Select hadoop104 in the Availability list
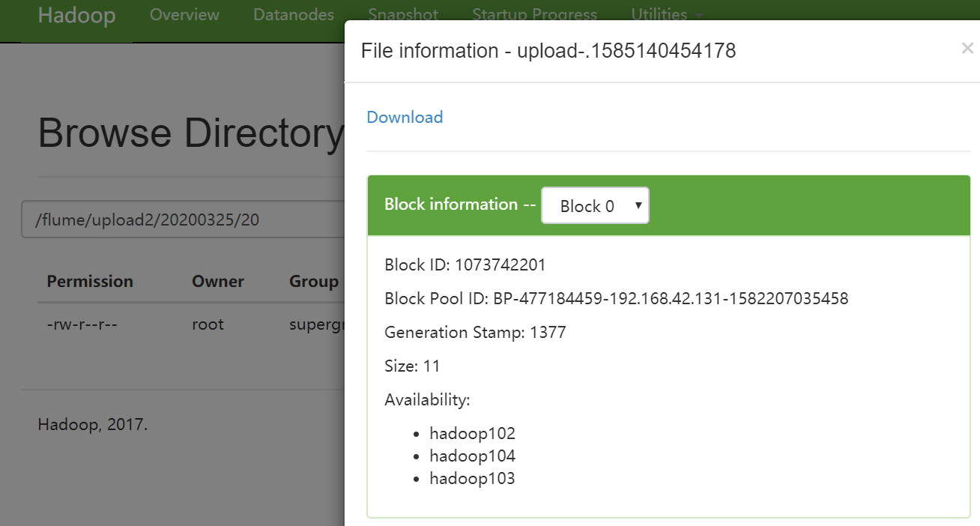This screenshot has width=980, height=526. coord(472,456)
